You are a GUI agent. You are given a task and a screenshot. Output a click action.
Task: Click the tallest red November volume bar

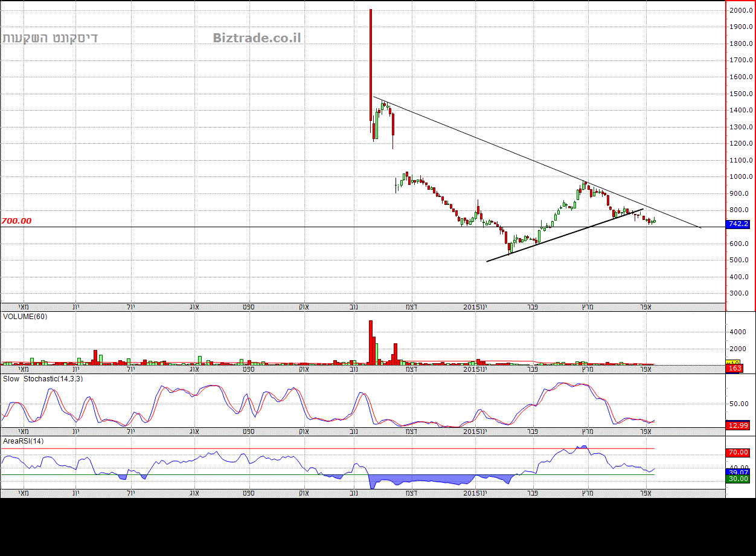(x=371, y=342)
